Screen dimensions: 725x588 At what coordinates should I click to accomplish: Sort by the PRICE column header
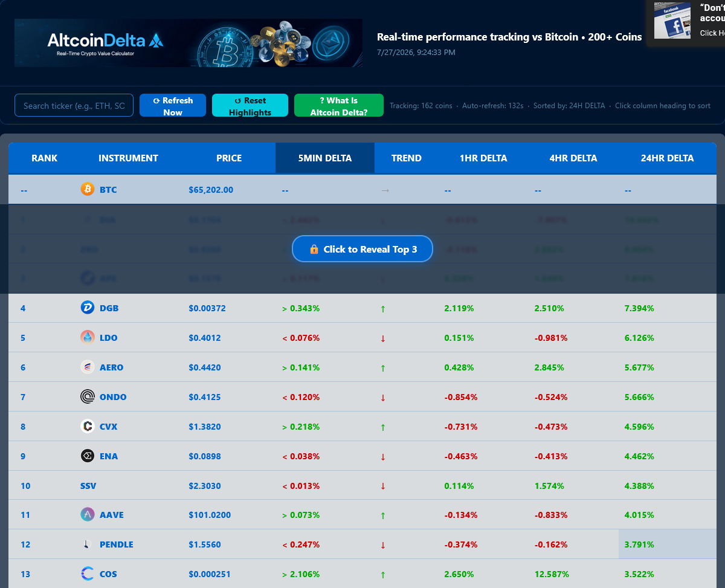(229, 158)
